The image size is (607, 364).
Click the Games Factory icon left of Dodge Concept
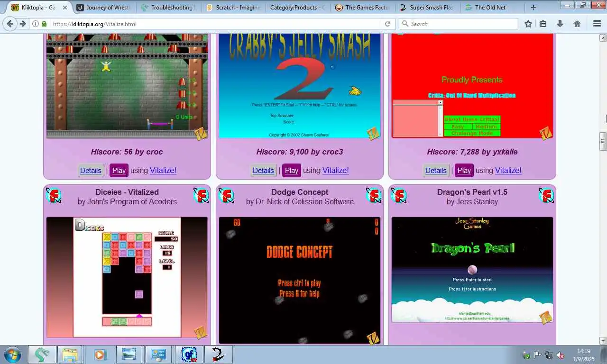(226, 195)
